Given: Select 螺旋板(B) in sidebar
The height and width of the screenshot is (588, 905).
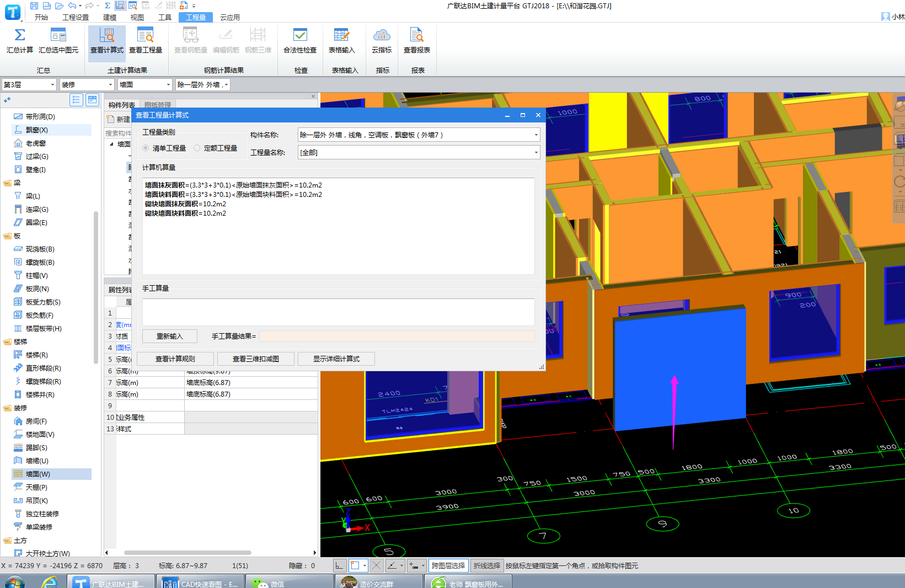Looking at the screenshot, I should point(40,263).
